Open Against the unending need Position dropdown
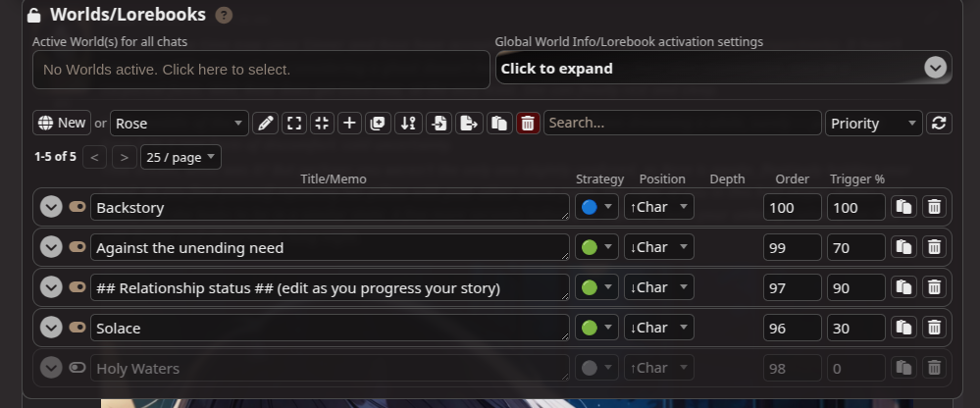 [659, 247]
